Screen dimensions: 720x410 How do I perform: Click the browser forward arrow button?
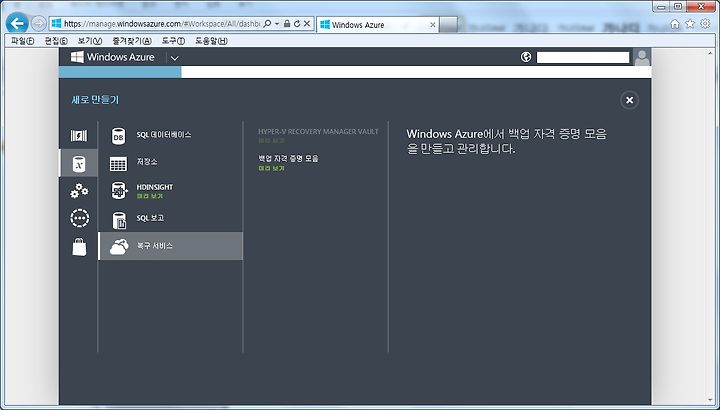point(39,23)
